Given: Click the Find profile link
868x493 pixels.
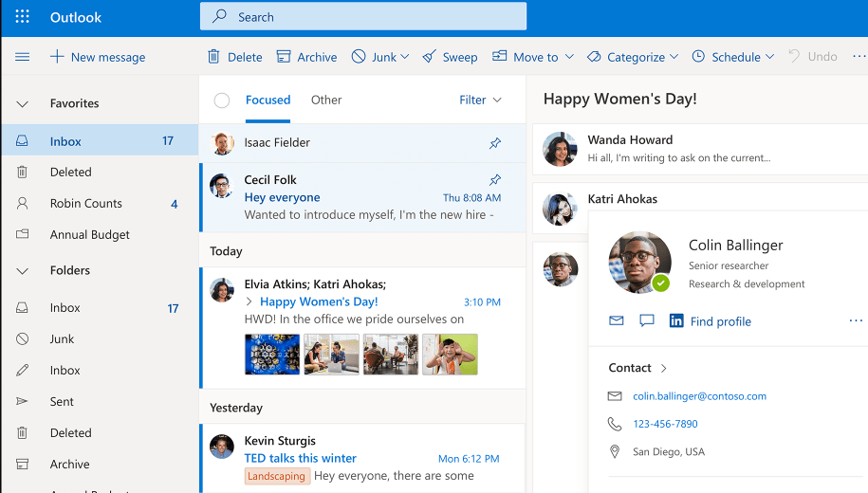Looking at the screenshot, I should click(720, 321).
